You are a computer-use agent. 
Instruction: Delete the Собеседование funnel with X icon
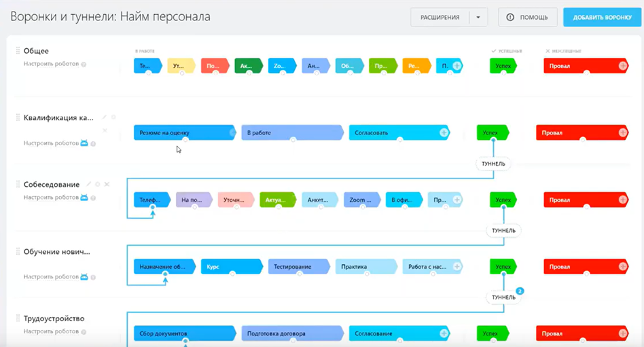(x=107, y=184)
